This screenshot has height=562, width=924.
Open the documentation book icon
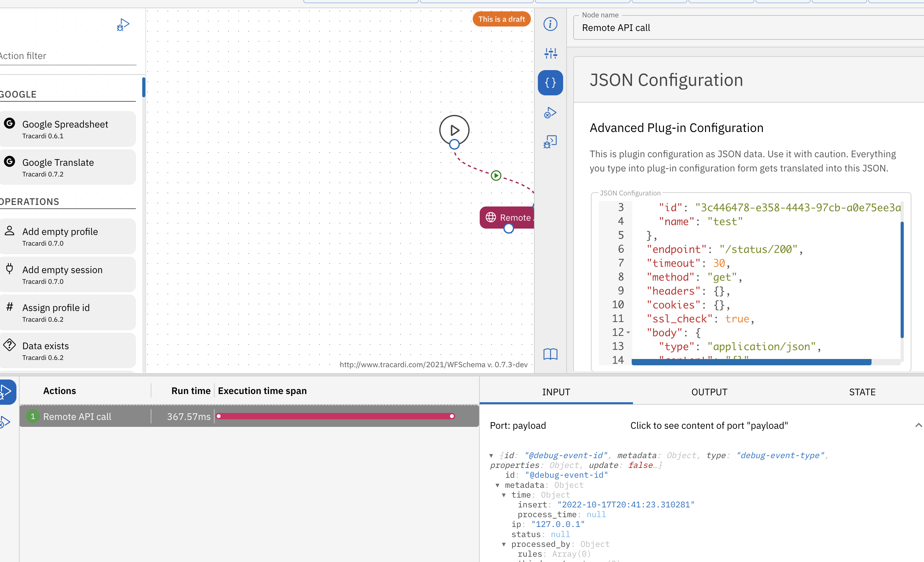pos(550,354)
